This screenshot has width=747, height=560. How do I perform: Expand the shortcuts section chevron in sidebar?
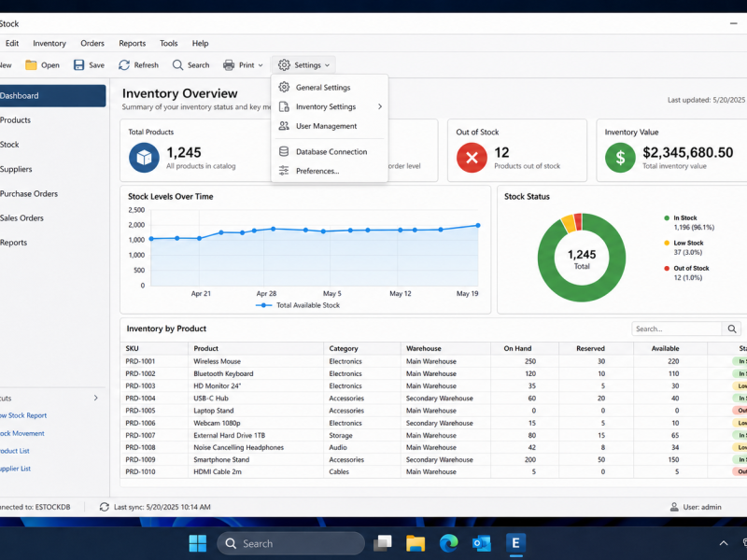point(96,398)
